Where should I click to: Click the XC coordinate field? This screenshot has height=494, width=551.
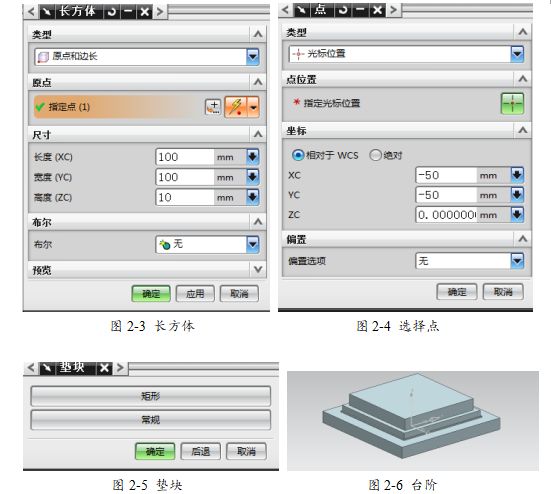coord(446,175)
